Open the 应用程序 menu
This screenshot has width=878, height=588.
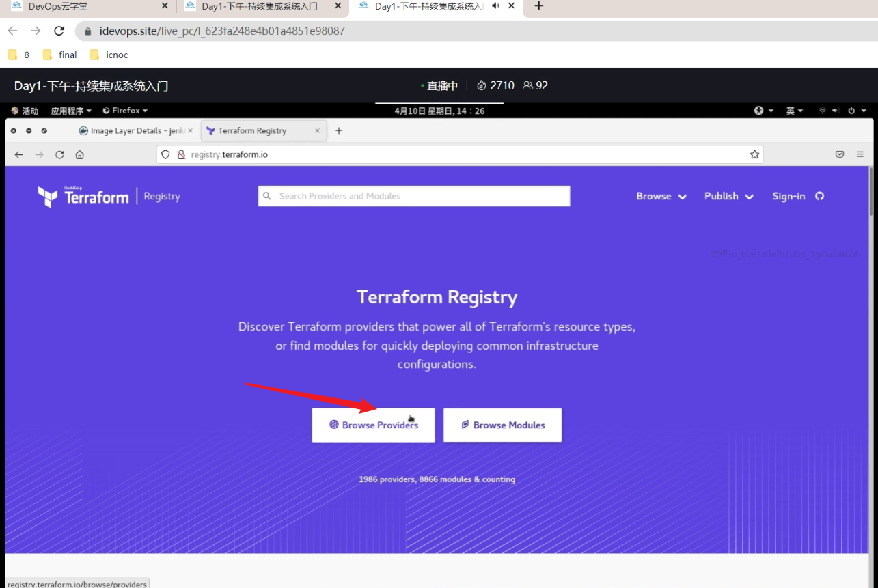pyautogui.click(x=71, y=111)
